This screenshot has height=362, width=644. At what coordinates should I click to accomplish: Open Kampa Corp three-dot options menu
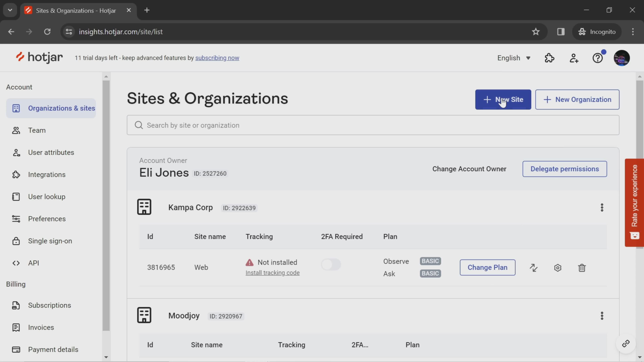tap(602, 207)
